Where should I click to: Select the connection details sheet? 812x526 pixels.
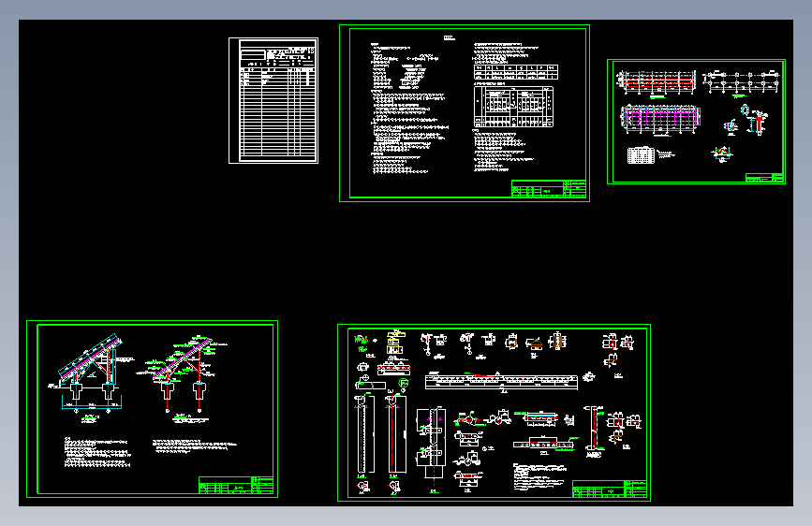[494, 413]
